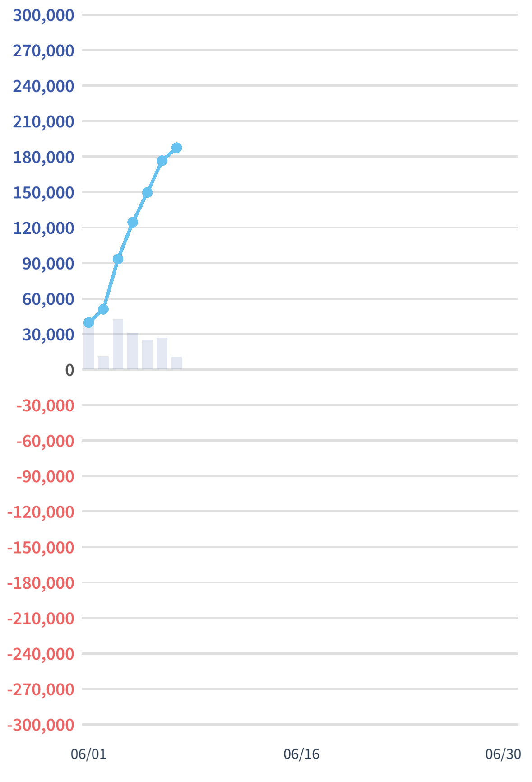Image resolution: width=532 pixels, height=782 pixels.
Task: Click the second line data point
Action: tap(103, 309)
